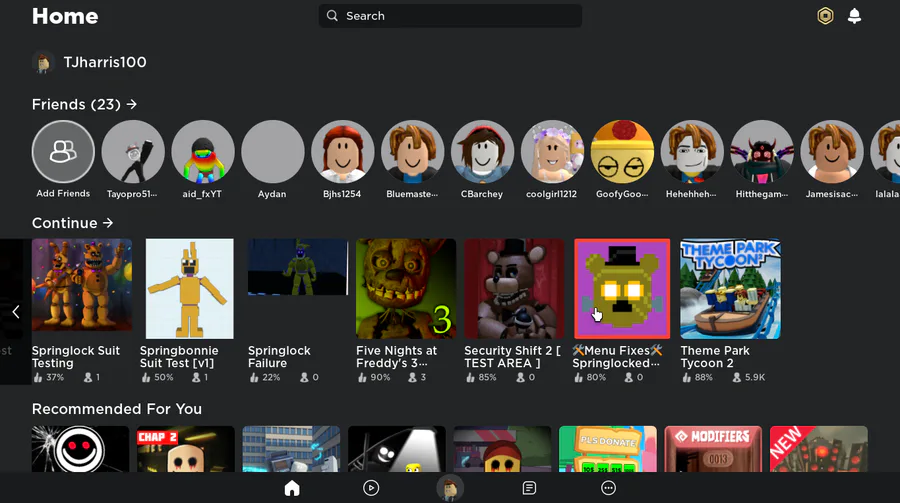The height and width of the screenshot is (503, 900).
Task: Open friend Bluemaste avatar
Action: [413, 152]
